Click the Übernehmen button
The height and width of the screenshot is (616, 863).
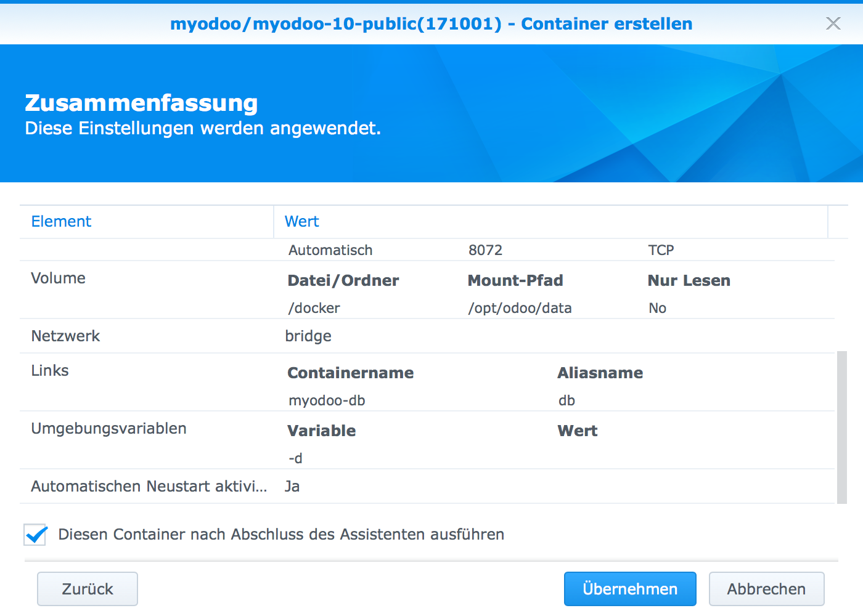pos(629,589)
